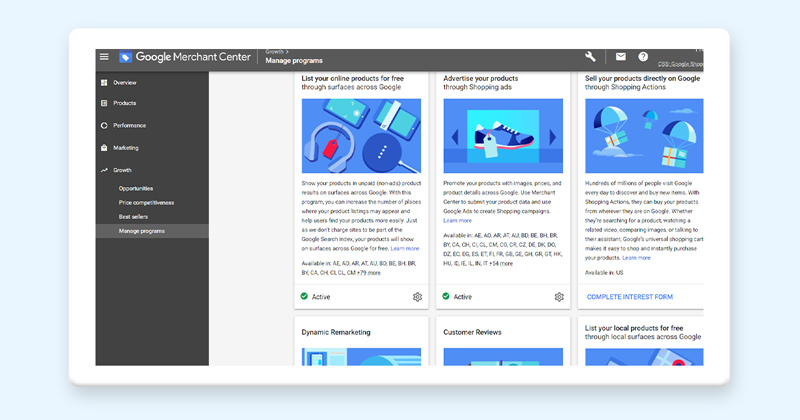Open Opportunities under Growth
800x420 pixels.
tap(136, 188)
